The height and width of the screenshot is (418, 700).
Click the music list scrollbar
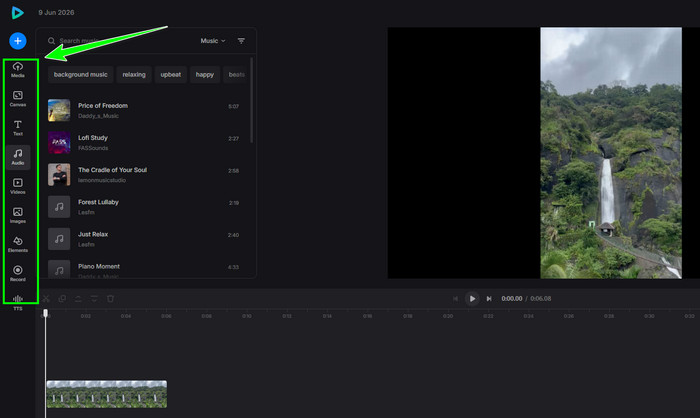tap(252, 100)
